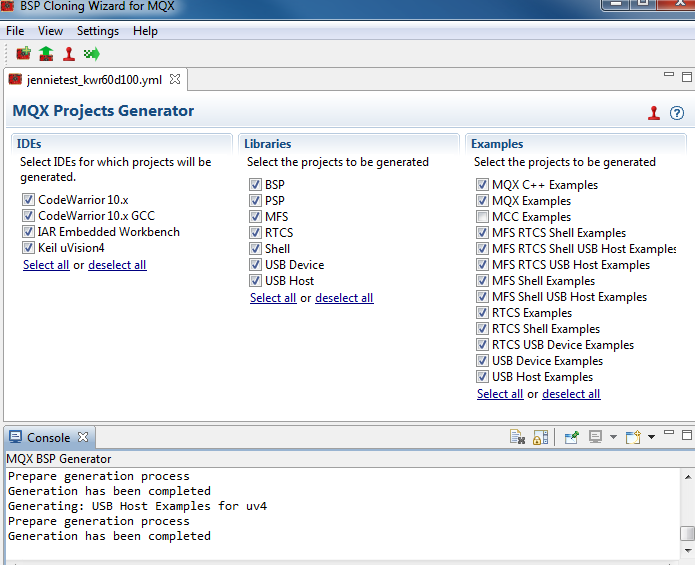Open the Open Console dropdown arrow

pos(651,437)
